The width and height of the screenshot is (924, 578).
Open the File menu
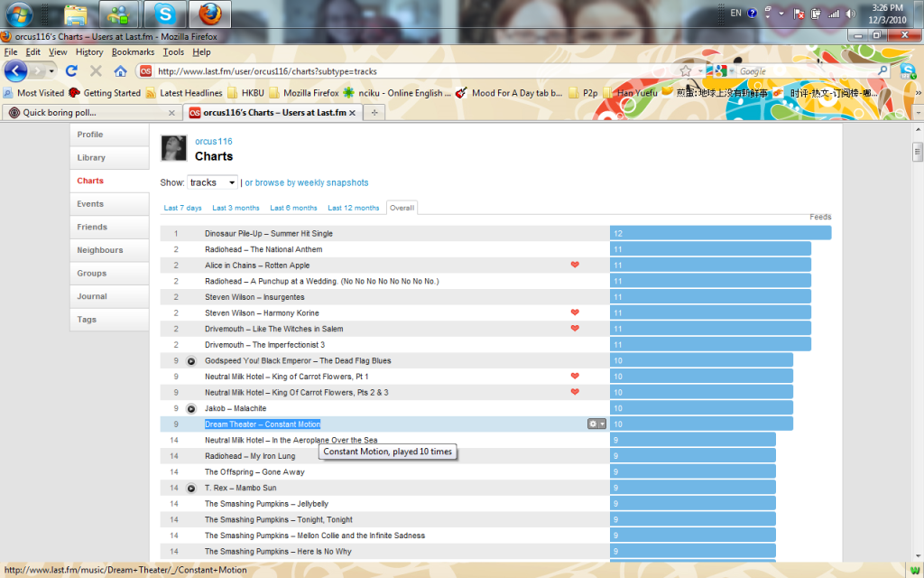coord(11,51)
